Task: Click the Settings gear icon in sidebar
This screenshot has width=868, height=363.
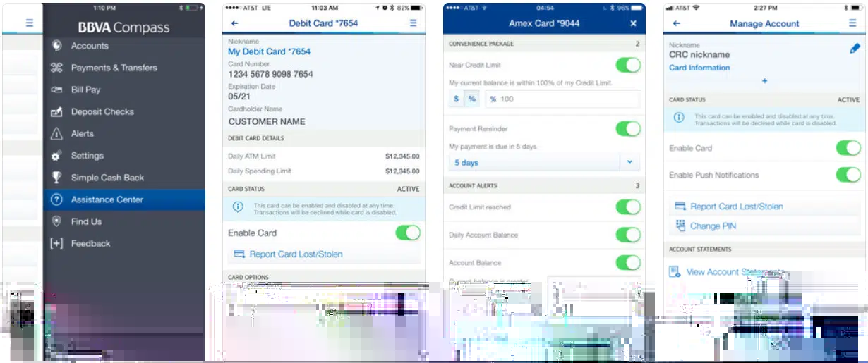Action: click(x=57, y=156)
